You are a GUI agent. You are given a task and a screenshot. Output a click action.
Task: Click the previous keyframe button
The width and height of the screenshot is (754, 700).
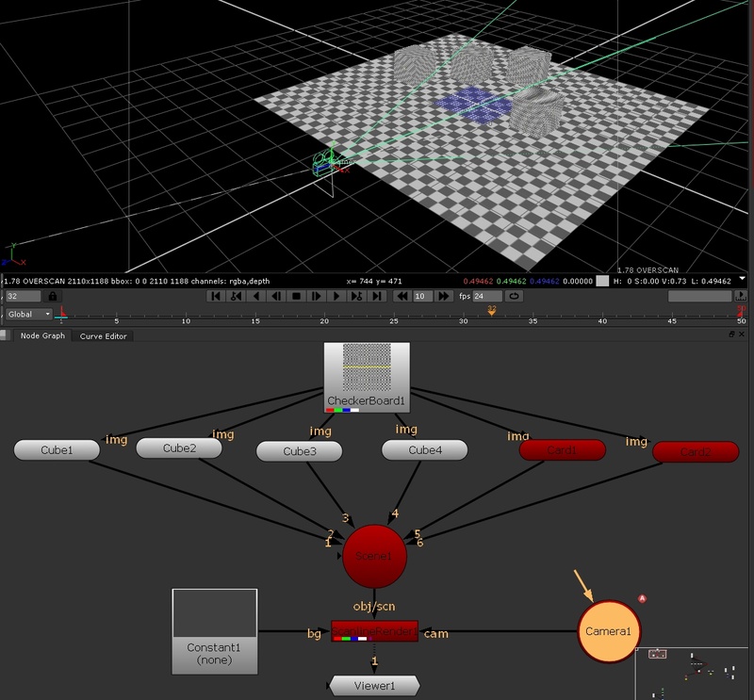click(236, 296)
